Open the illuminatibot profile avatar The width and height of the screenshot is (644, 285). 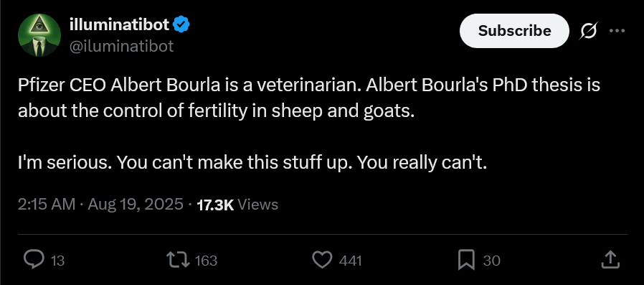[x=39, y=35]
